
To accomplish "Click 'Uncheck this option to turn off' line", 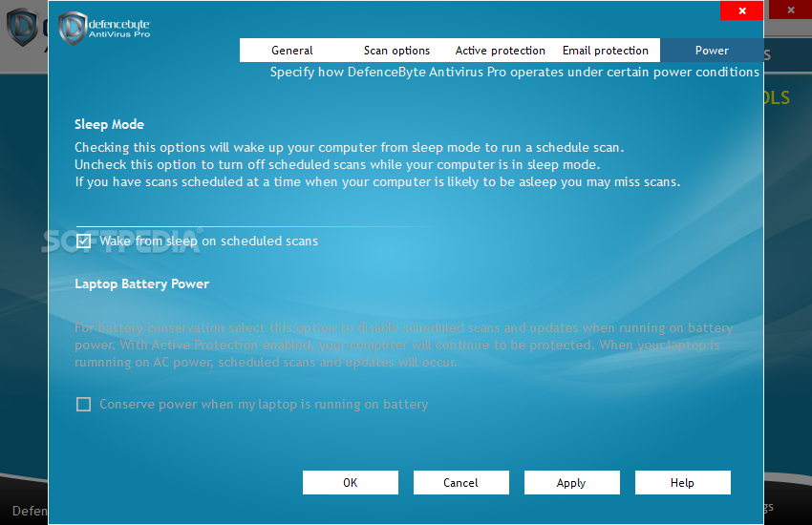I will [337, 164].
